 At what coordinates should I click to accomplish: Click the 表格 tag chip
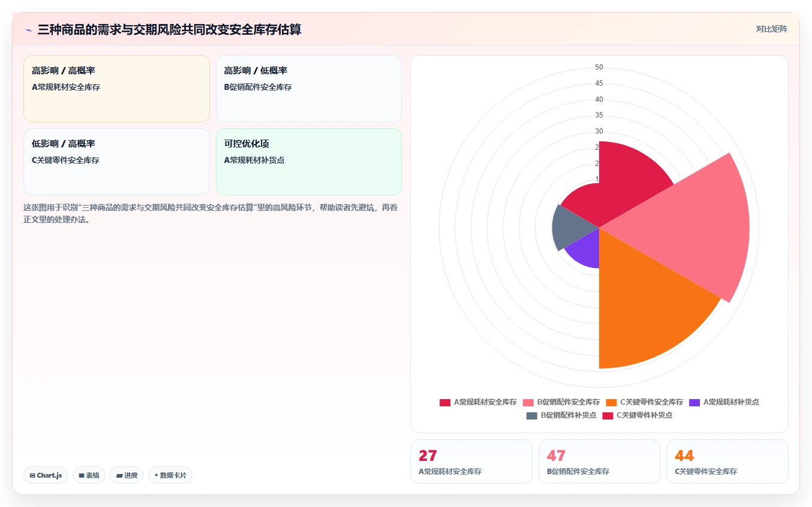pyautogui.click(x=89, y=475)
